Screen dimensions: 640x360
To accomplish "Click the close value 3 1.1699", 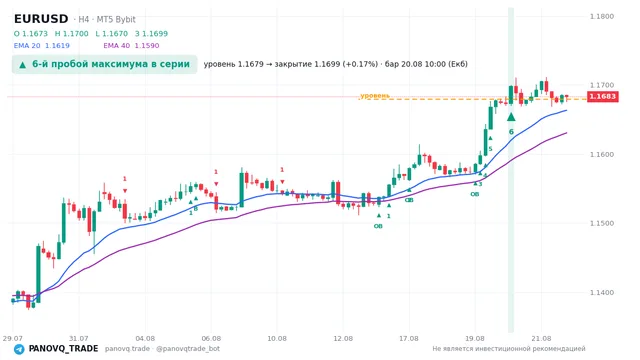I will tap(151, 34).
